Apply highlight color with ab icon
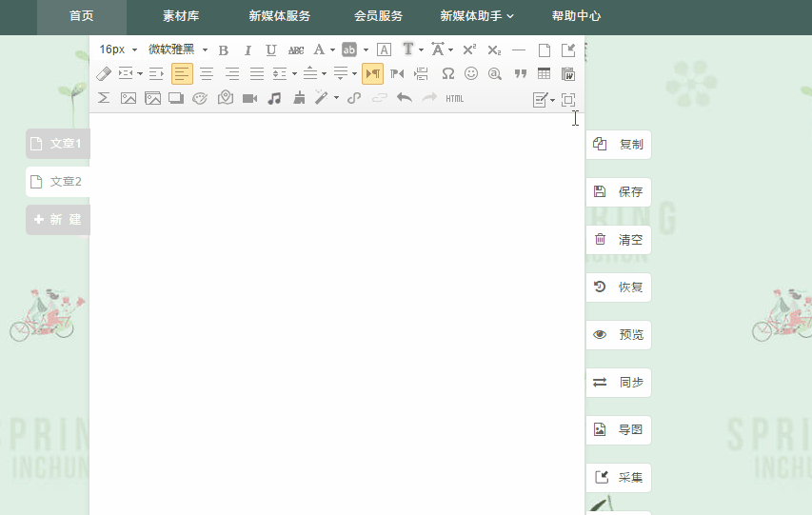The height and width of the screenshot is (515, 812). click(349, 50)
